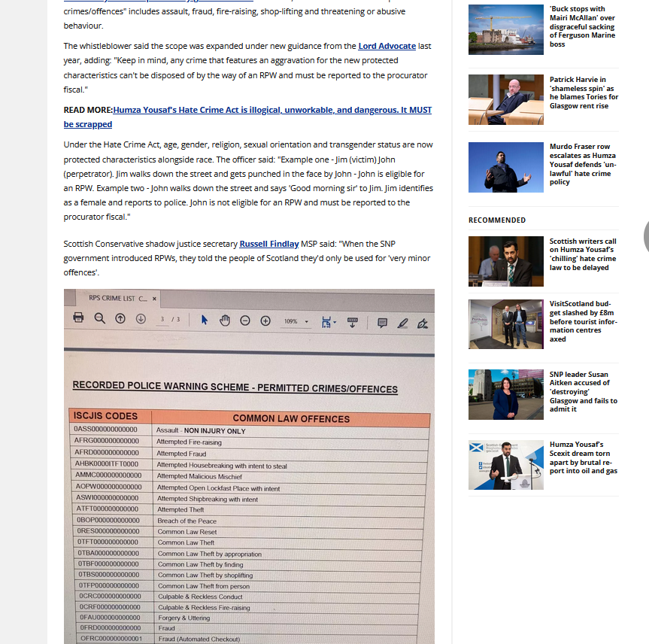
Task: Open the SNP leader Susan Aitken headline
Action: click(583, 392)
